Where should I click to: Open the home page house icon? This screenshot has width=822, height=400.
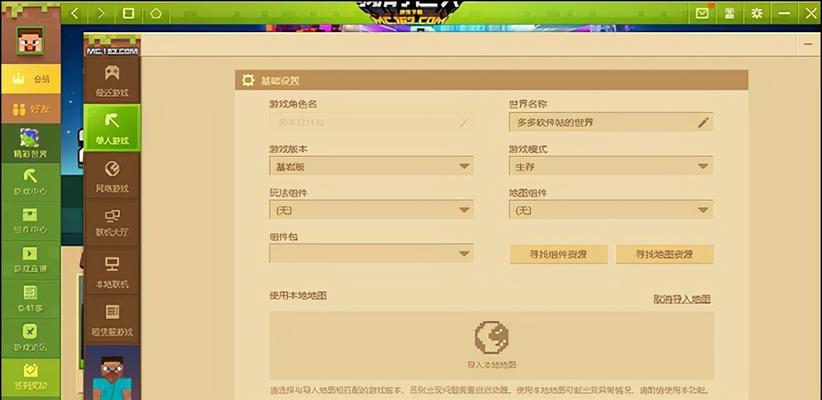click(x=156, y=13)
